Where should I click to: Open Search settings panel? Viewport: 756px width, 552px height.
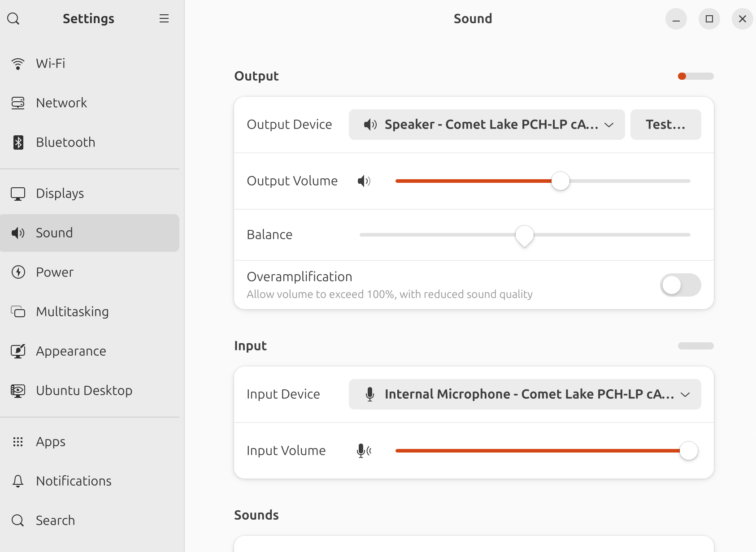pos(90,521)
